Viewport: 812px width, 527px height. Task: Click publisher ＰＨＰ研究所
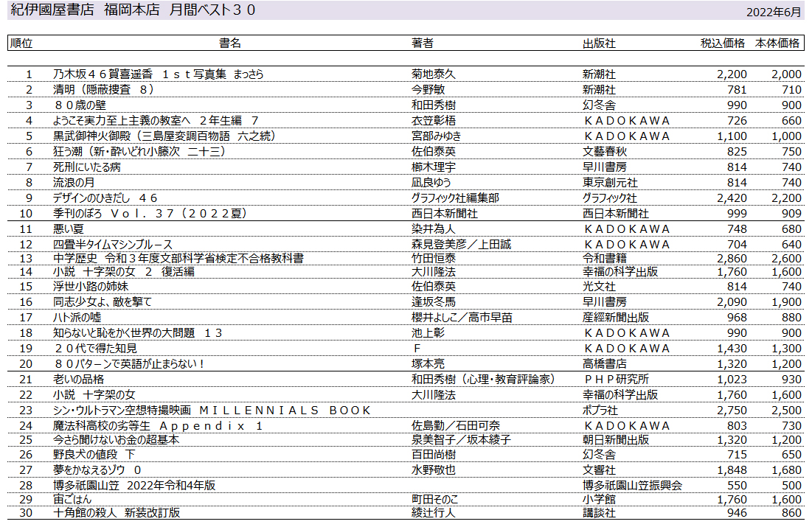tap(617, 379)
